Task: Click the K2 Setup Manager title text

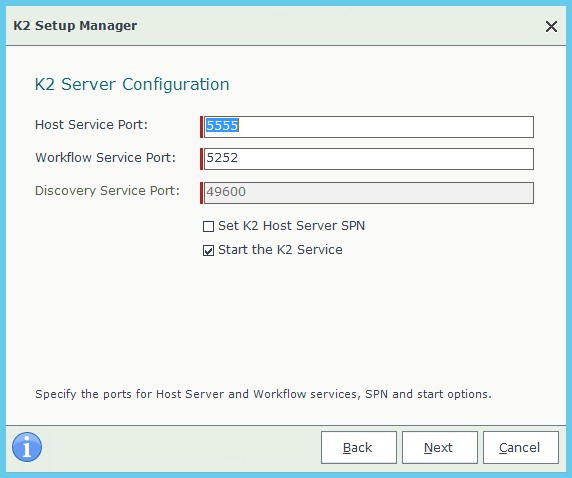Action: pyautogui.click(x=75, y=26)
